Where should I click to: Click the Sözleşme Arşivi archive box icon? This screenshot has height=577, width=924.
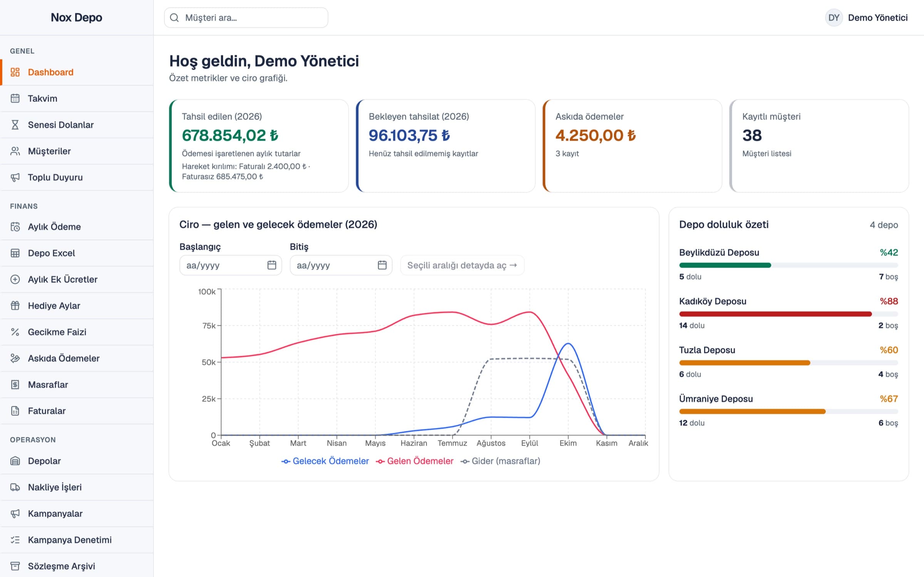pos(15,566)
